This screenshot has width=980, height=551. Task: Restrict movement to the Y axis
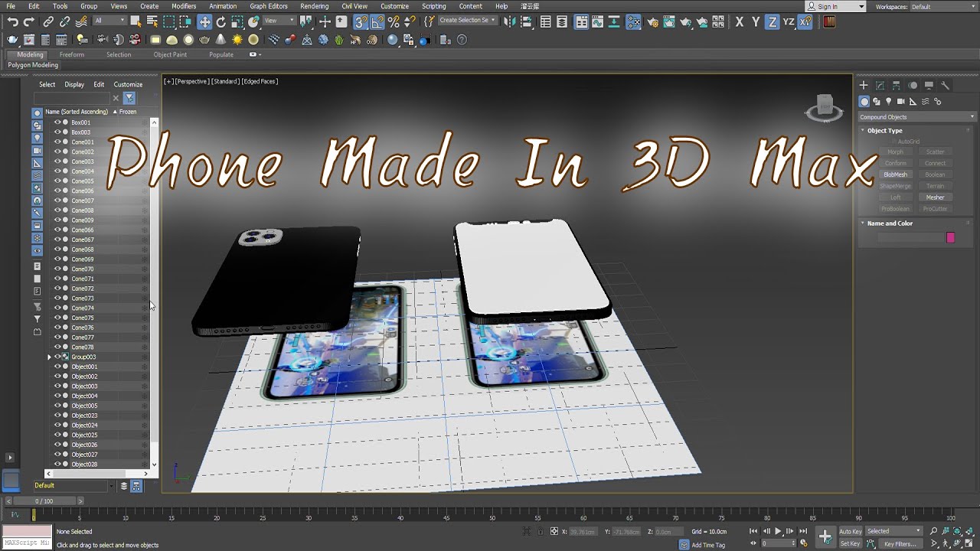click(x=756, y=22)
